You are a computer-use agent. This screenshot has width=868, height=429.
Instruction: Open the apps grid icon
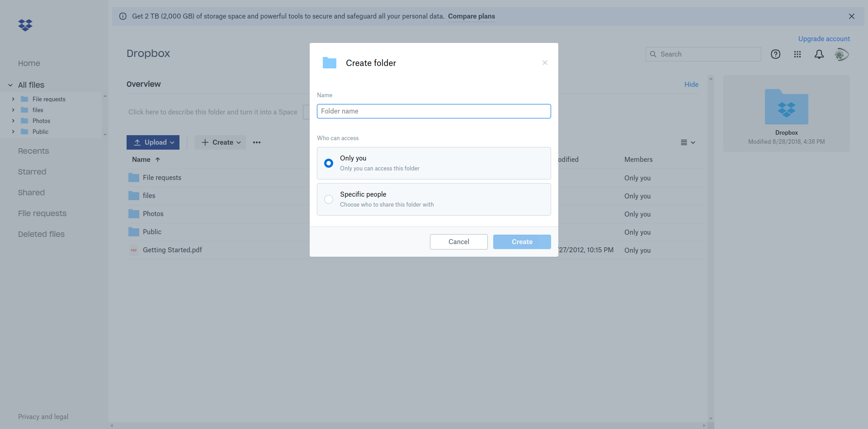[797, 54]
